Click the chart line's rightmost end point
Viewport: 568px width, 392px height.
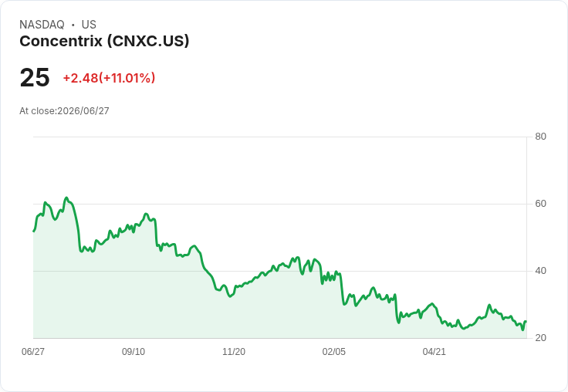coord(526,321)
